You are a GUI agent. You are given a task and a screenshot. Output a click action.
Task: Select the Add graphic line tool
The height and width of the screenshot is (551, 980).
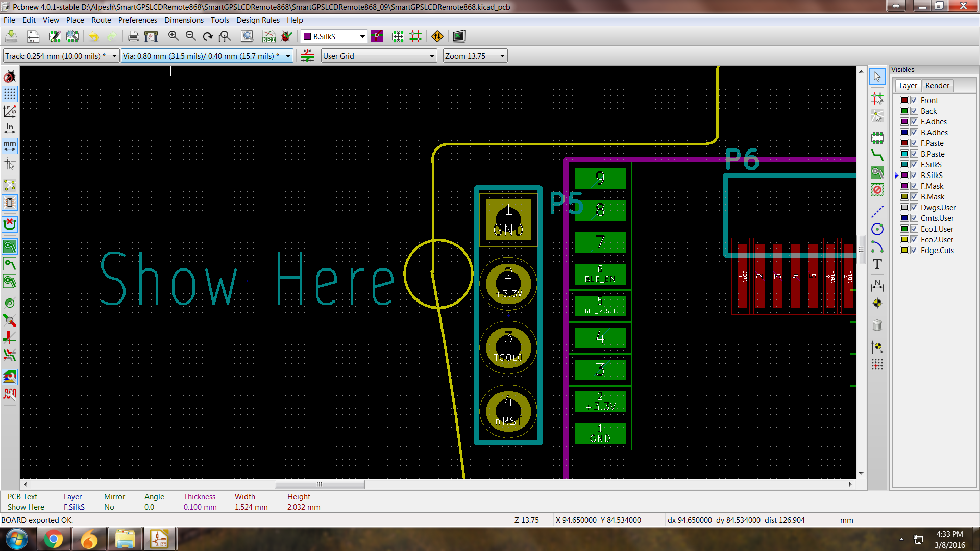click(877, 211)
